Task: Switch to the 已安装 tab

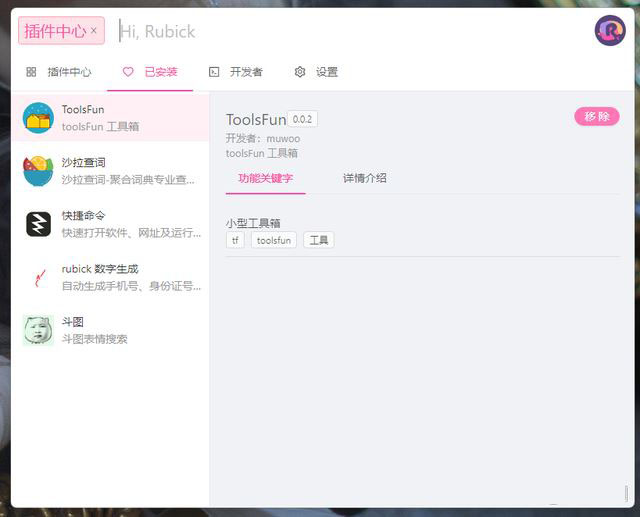Action: click(150, 72)
